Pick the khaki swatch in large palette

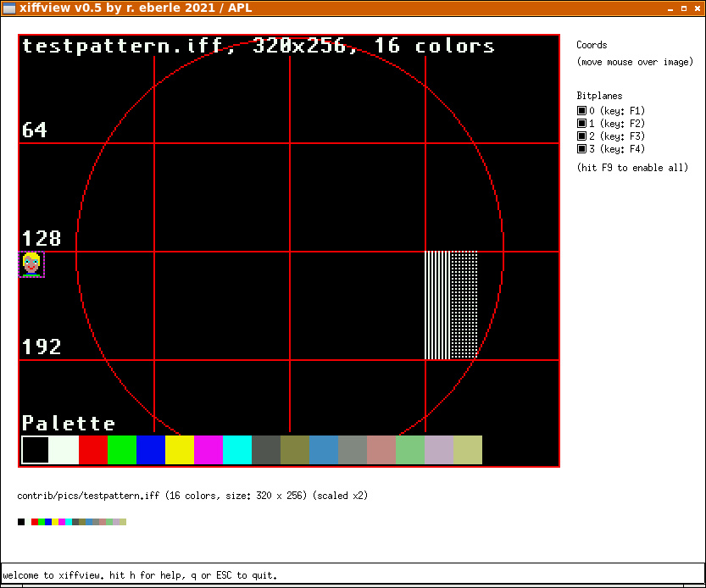click(x=468, y=449)
